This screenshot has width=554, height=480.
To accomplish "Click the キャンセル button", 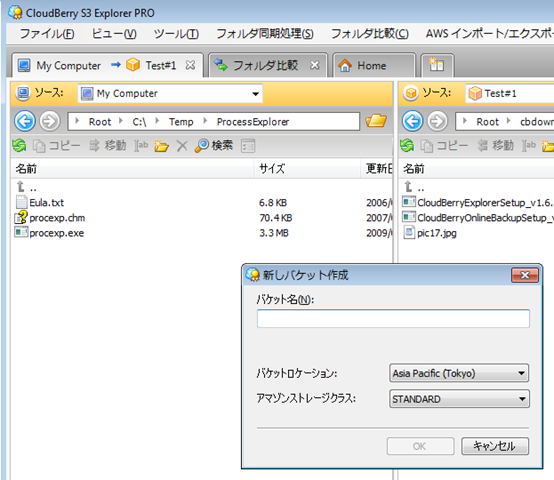I will coord(495,446).
